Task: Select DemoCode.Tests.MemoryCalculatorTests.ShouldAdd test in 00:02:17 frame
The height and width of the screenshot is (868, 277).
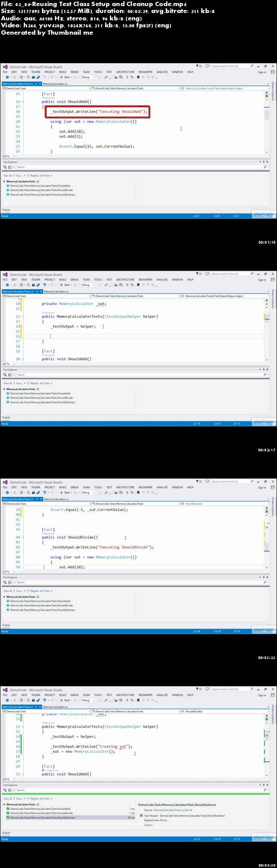Action: tap(40, 393)
